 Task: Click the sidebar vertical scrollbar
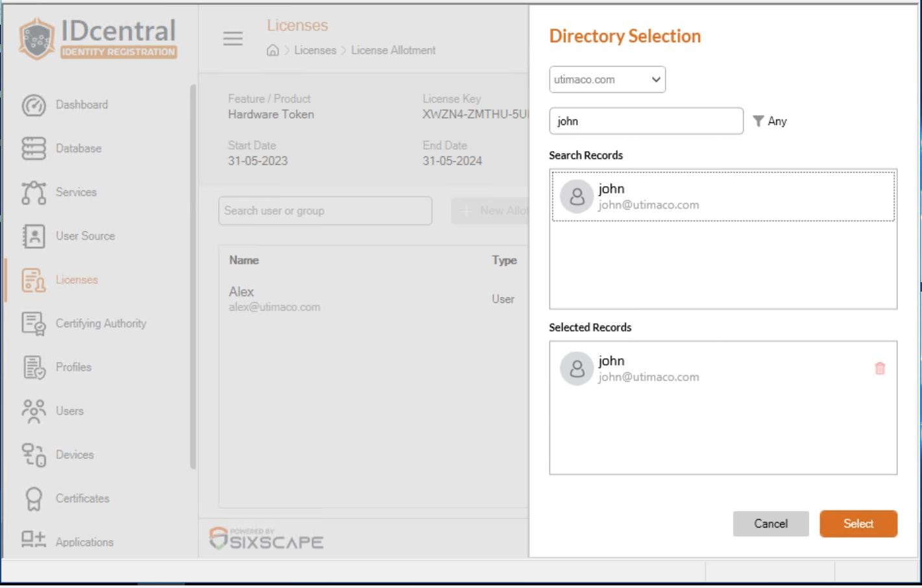pyautogui.click(x=193, y=277)
